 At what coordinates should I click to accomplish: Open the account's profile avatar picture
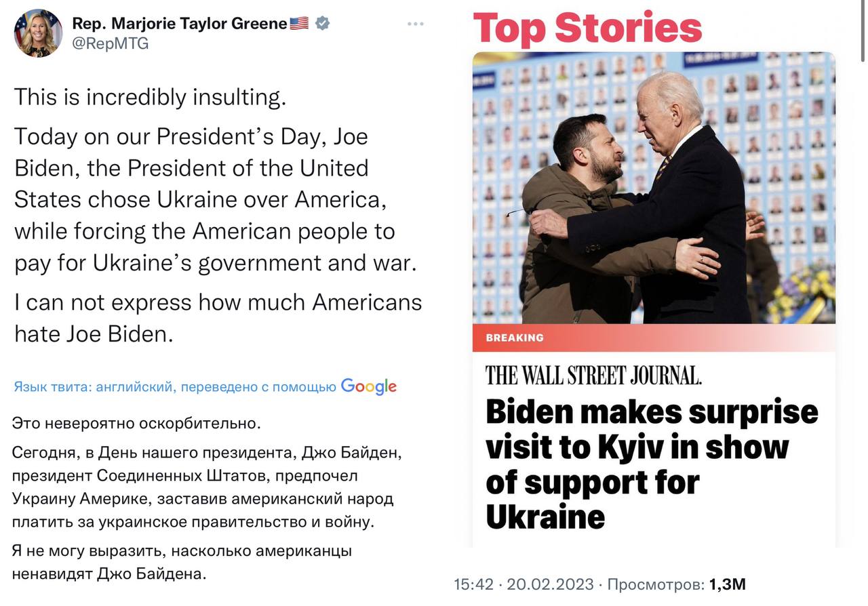coord(38,33)
